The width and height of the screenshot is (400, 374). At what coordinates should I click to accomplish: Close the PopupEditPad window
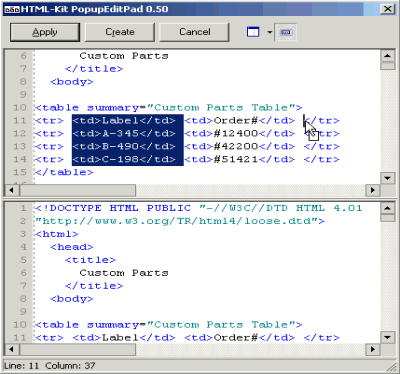coord(388,9)
